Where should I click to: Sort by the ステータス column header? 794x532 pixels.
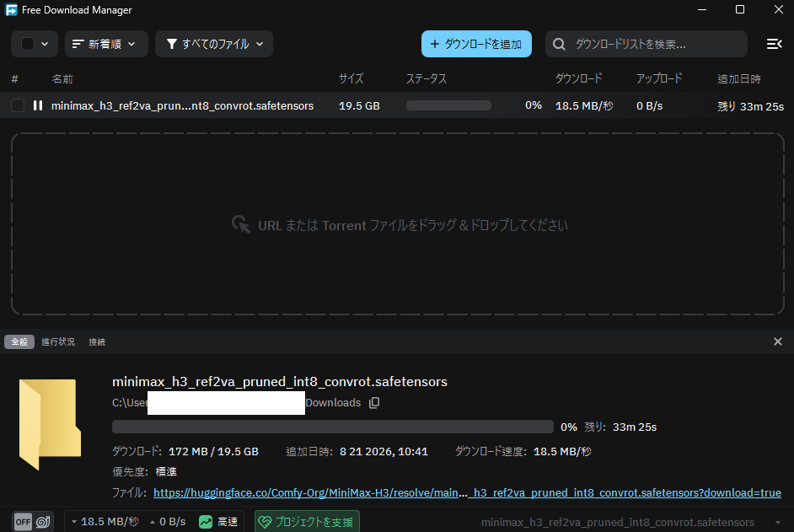(427, 79)
